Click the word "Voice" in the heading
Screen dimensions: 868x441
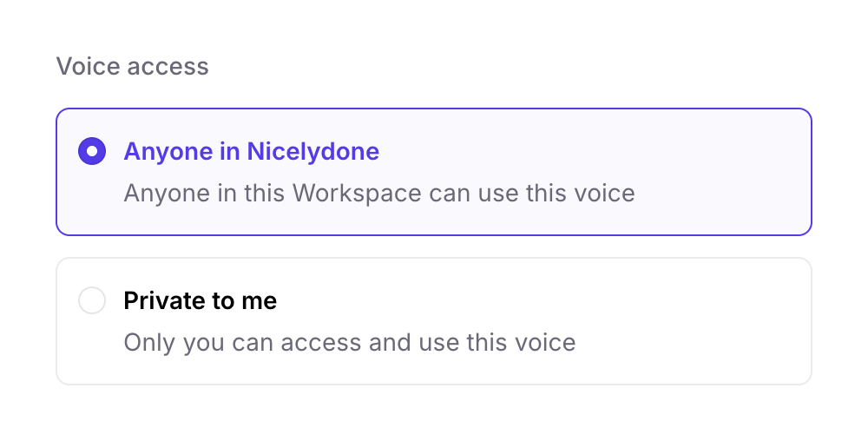[83, 67]
